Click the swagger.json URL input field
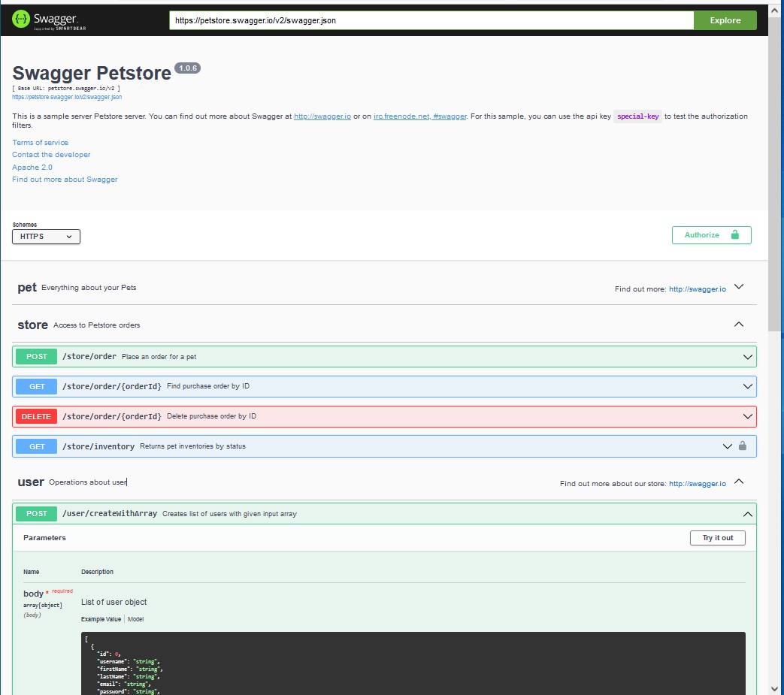784x695 pixels. [431, 20]
